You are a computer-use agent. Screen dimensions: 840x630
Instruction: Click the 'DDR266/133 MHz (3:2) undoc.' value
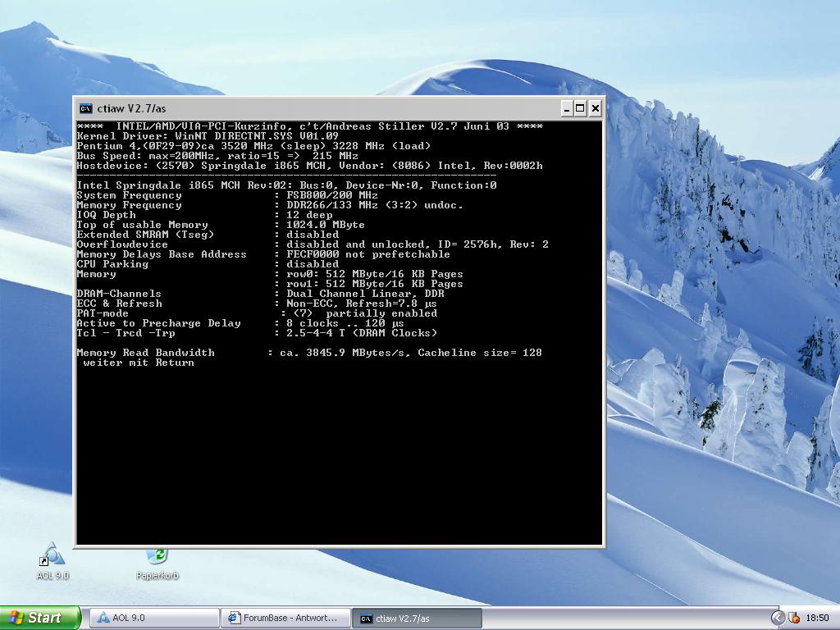(374, 205)
